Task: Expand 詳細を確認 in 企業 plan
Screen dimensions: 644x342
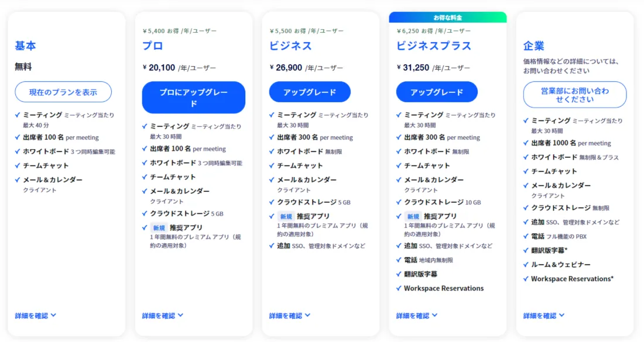Action: [544, 315]
